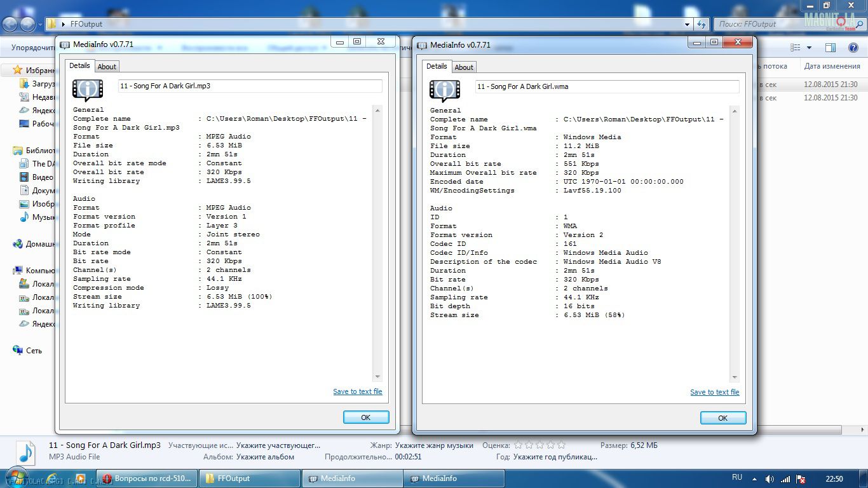Open Explorer help via question mark icon
The height and width of the screenshot is (488, 868).
pyautogui.click(x=853, y=48)
